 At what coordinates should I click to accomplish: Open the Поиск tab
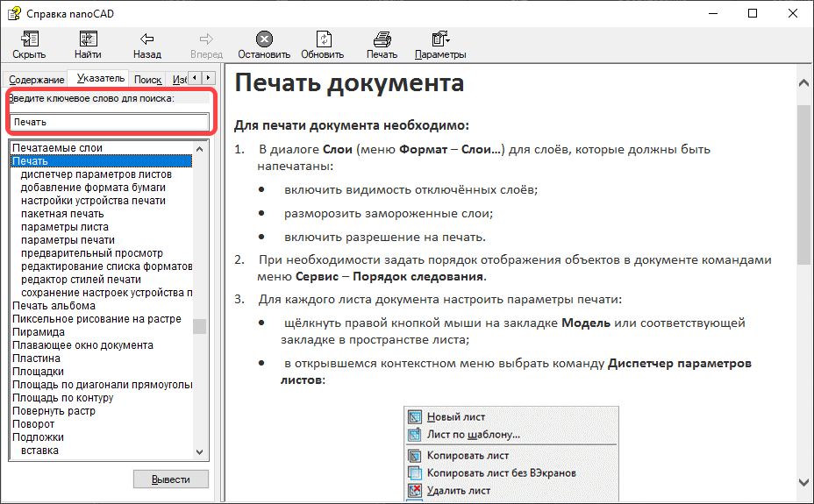pos(147,80)
